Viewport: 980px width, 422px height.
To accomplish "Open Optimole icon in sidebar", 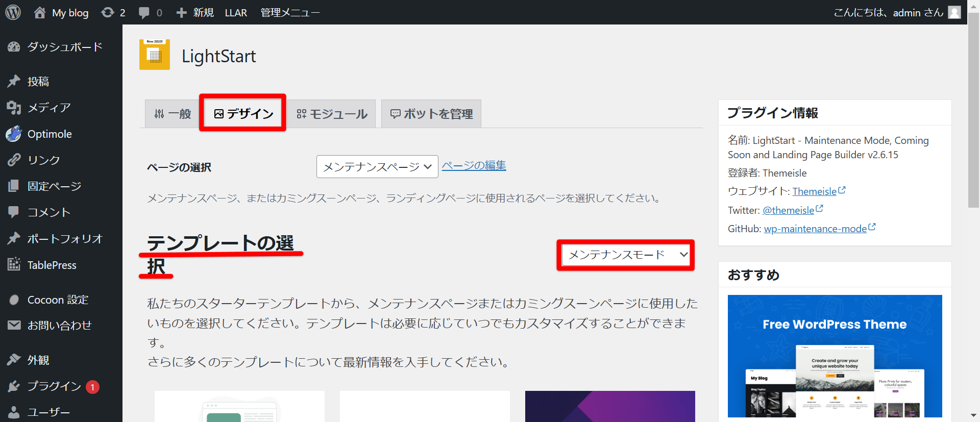I will tap(14, 134).
